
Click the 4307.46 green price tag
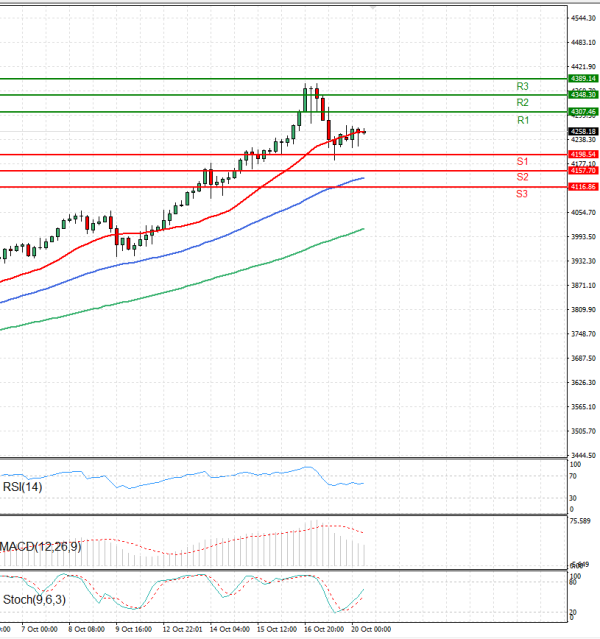pyautogui.click(x=583, y=111)
